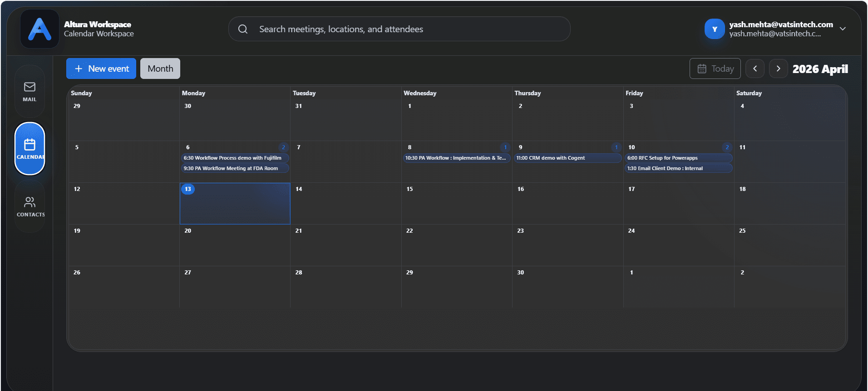Open the 11:00 CRM demo with Cogent
Viewport: 868px width, 391px height.
(567, 158)
